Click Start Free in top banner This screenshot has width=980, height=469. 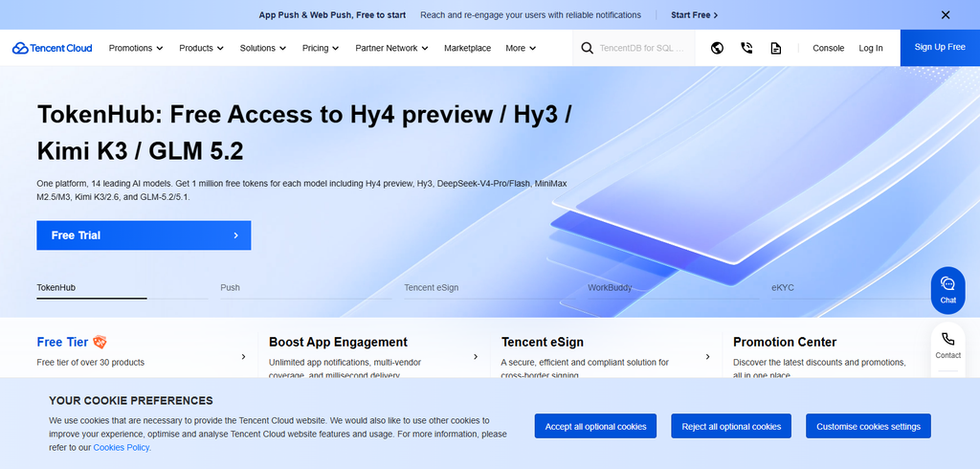[695, 15]
